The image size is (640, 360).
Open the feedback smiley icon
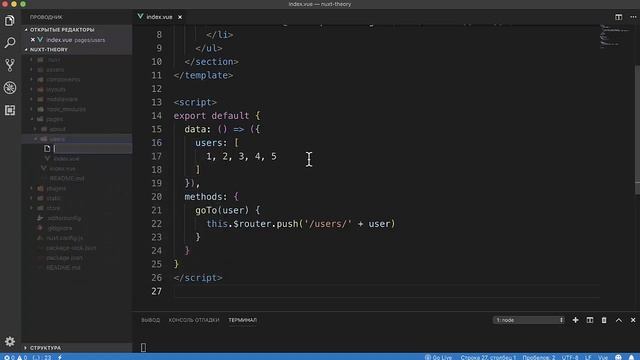point(618,357)
